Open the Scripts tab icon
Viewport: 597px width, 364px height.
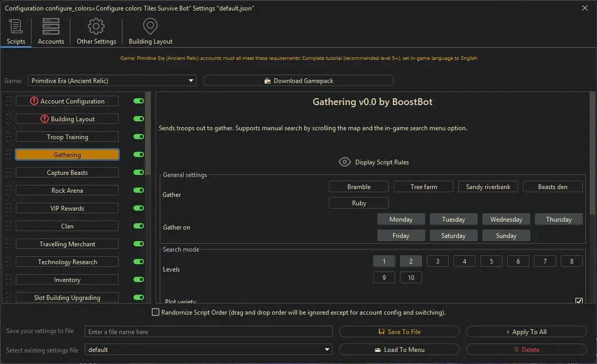click(x=16, y=26)
